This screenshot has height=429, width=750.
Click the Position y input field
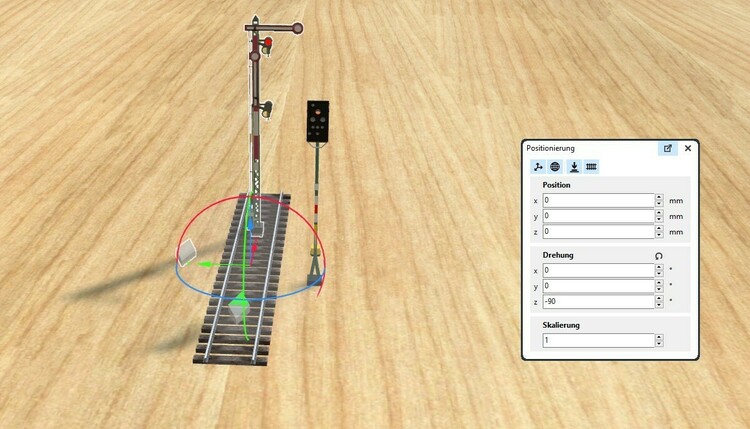(x=598, y=216)
